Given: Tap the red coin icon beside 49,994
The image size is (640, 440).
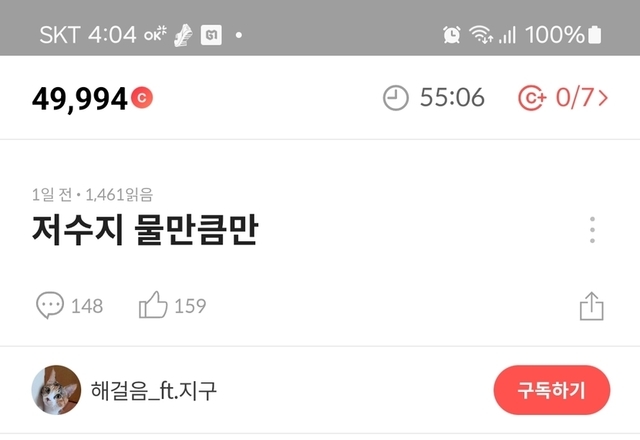Looking at the screenshot, I should click(x=142, y=98).
